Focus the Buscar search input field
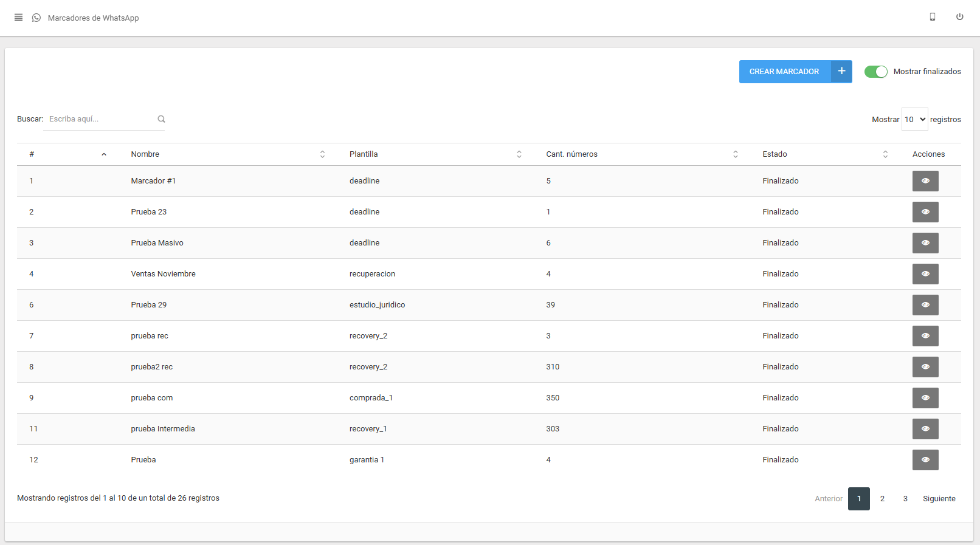The width and height of the screenshot is (980, 545). [100, 119]
